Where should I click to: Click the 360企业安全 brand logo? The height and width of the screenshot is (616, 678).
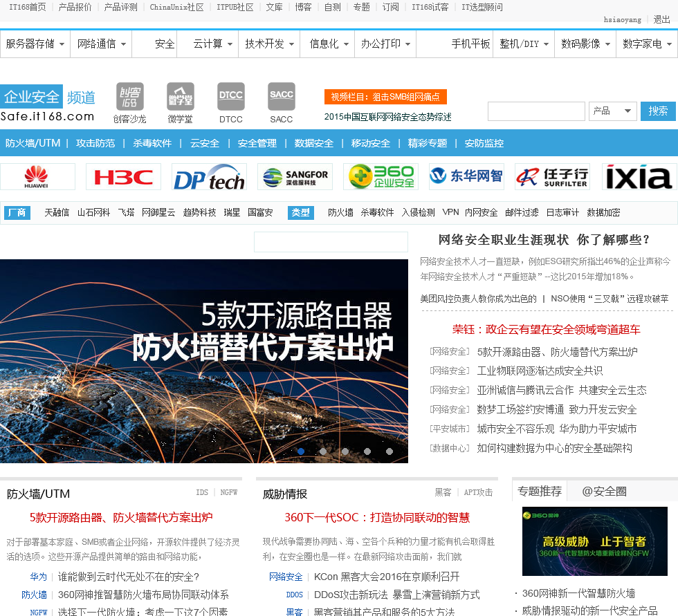pos(381,177)
